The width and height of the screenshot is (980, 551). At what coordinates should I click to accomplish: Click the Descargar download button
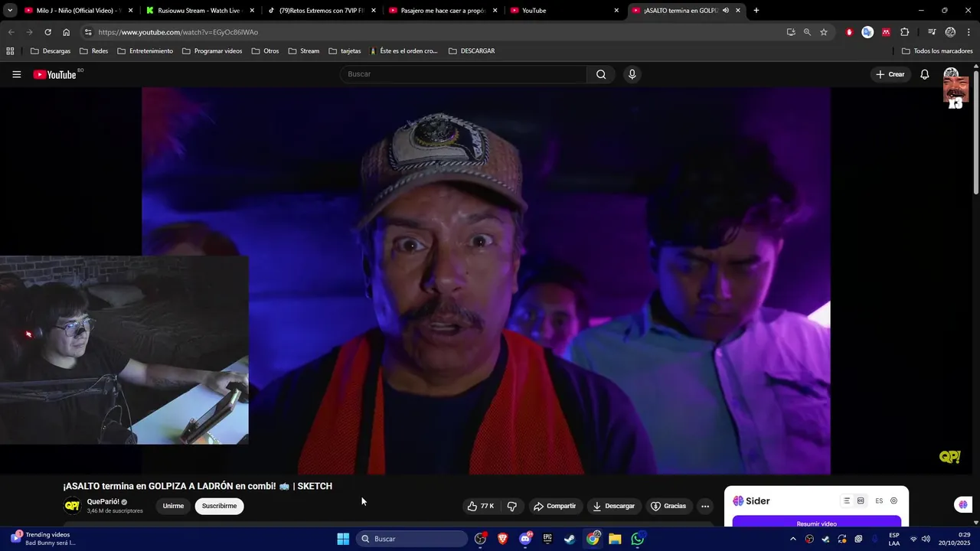tap(614, 506)
